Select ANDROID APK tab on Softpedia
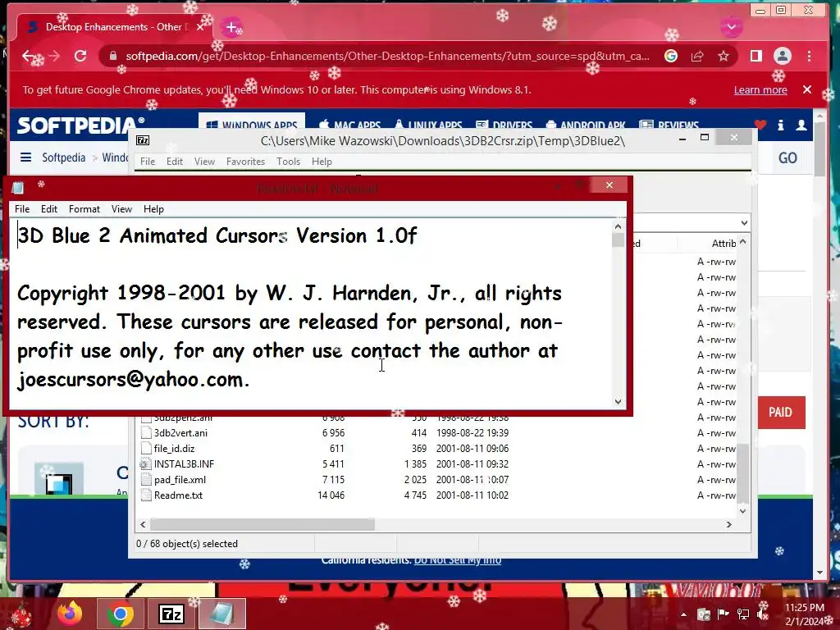This screenshot has height=630, width=840. pyautogui.click(x=586, y=125)
